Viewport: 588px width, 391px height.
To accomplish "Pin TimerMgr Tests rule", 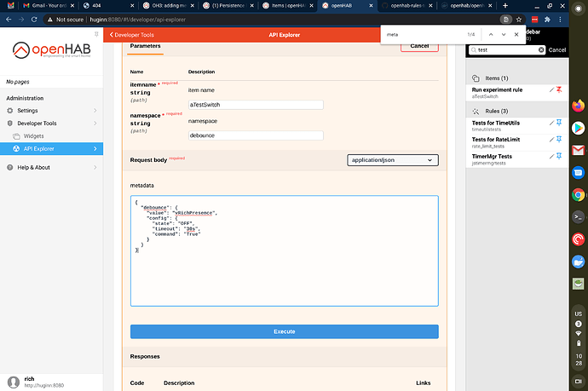I will [559, 157].
